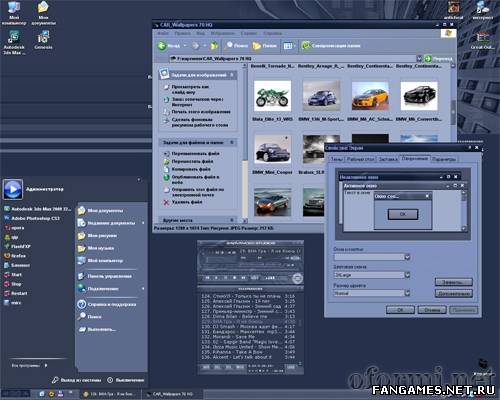Switch to the Themes (Темы) tab
This screenshot has height=400, width=500.
tap(337, 159)
